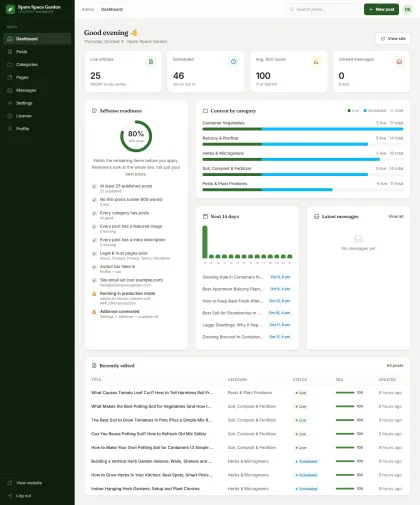Open post What Causes Tomato Leaf Curl
Image resolution: width=420 pixels, height=505 pixels.
click(152, 393)
